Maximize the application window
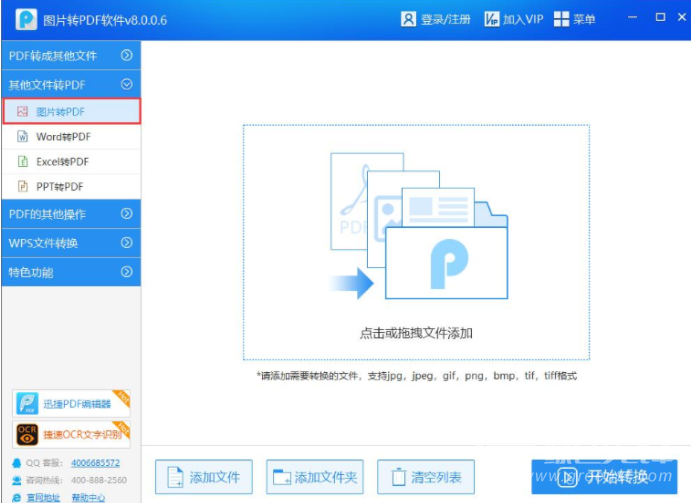The height and width of the screenshot is (503, 691). (x=660, y=17)
